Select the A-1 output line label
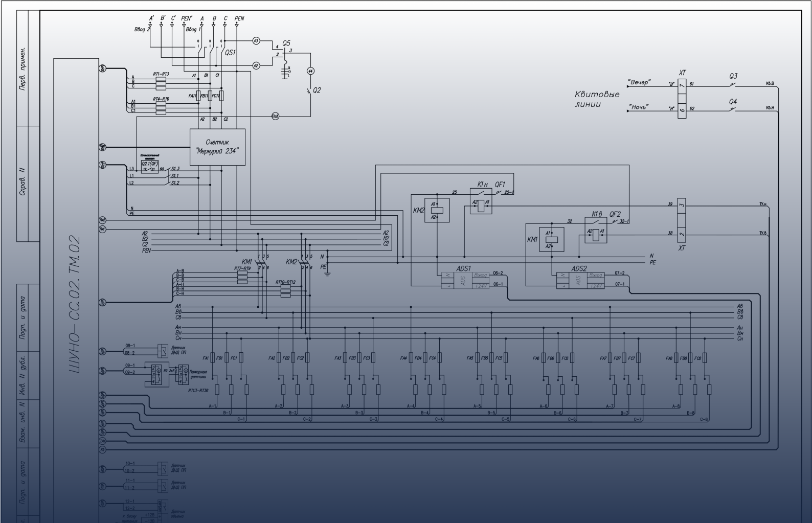Image resolution: width=812 pixels, height=523 pixels. 213,406
